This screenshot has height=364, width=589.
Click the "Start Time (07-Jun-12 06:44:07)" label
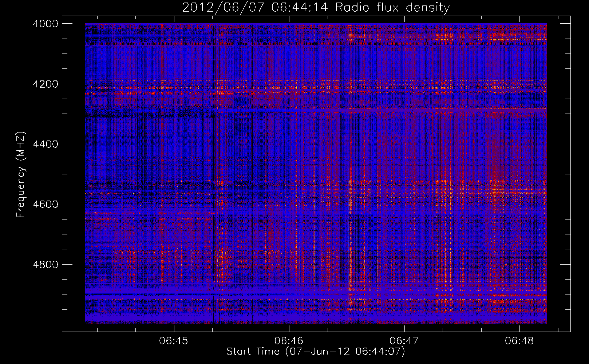tap(316, 352)
